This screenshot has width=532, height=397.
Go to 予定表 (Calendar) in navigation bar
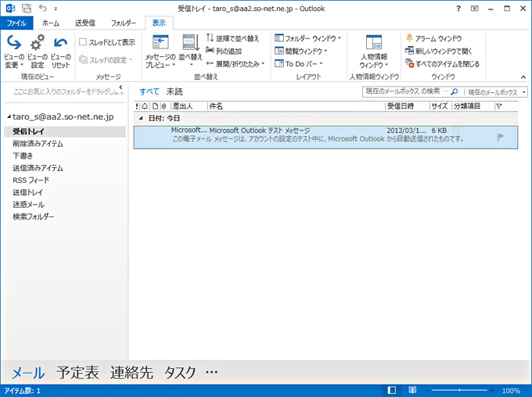tap(78, 373)
